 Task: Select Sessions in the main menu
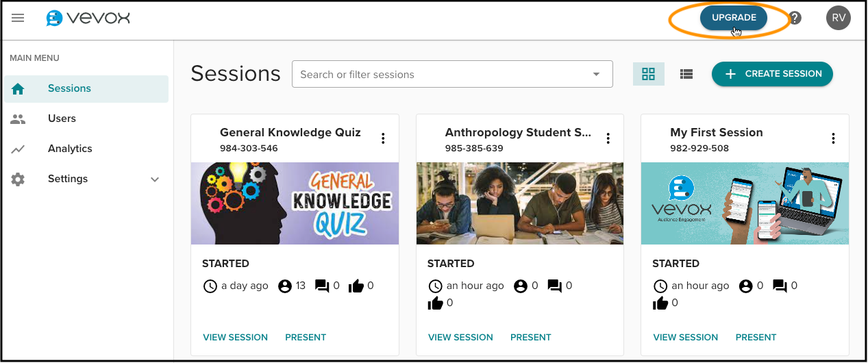click(x=86, y=88)
